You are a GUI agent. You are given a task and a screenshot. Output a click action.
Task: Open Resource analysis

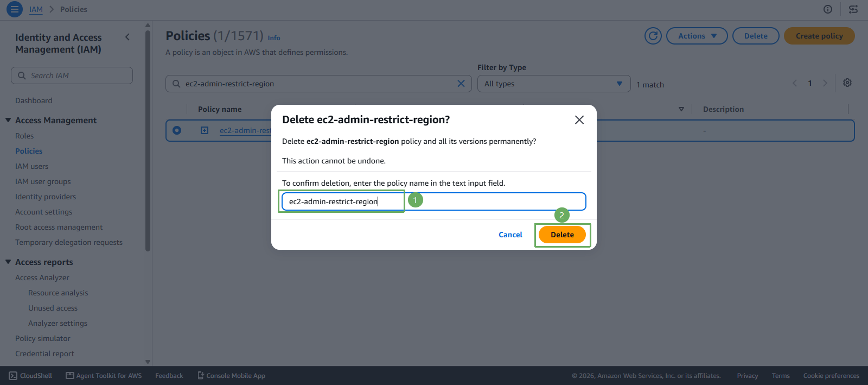58,293
